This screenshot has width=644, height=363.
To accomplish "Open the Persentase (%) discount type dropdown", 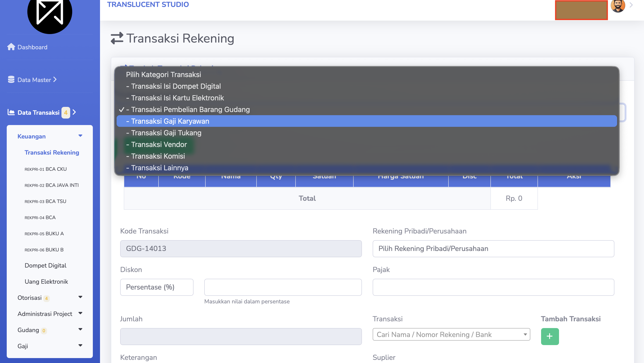I will (x=157, y=287).
